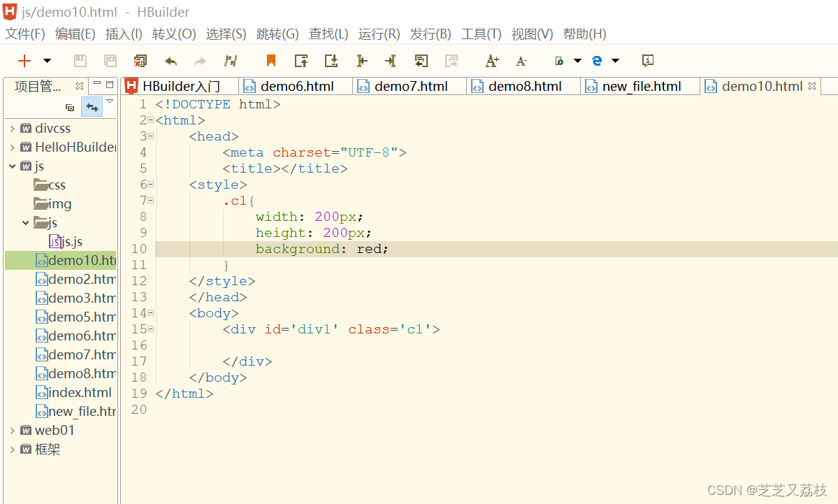The image size is (838, 504).
Task: Switch to the new_file.html tab
Action: (641, 86)
